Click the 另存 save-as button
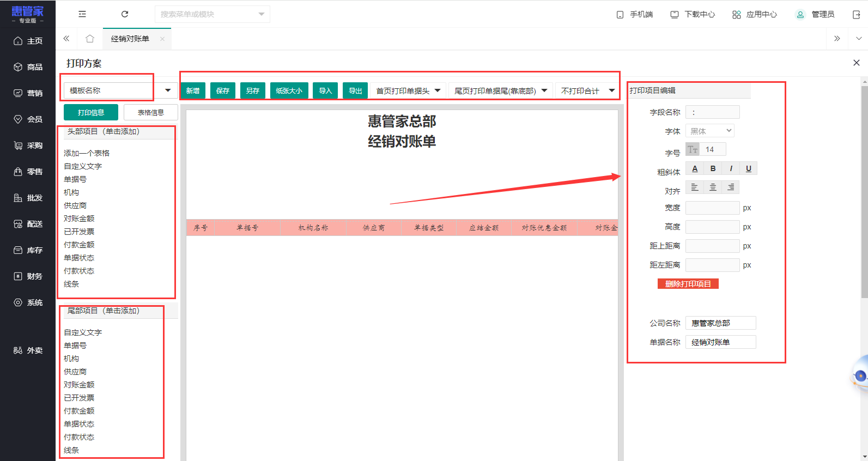 click(x=253, y=90)
